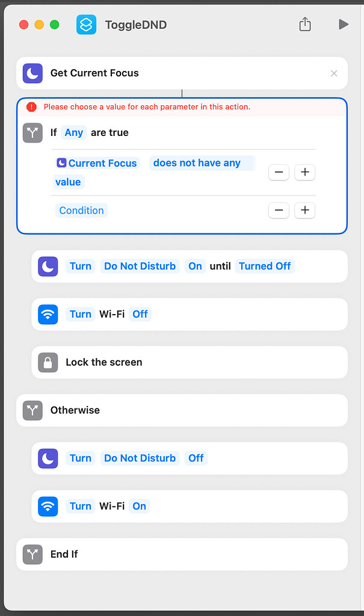
Task: Click the Wi-Fi icon on Turn Wi-Fi Off
Action: point(48,314)
